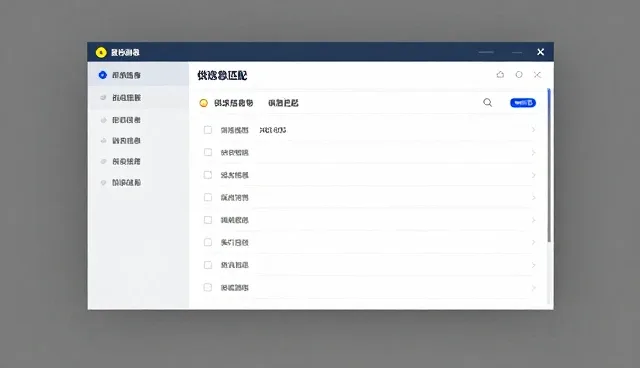Expand the sixth list row via its chevron

[x=533, y=242]
